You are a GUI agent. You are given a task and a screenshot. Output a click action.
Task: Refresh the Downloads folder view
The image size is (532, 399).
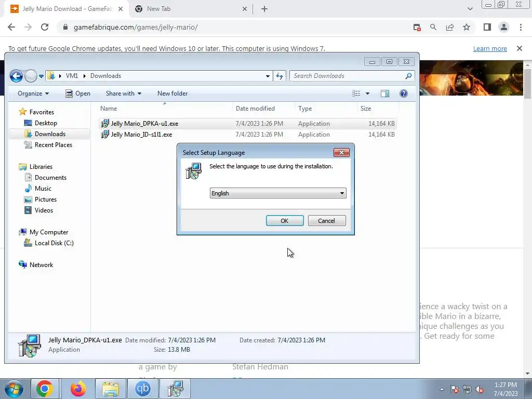[x=279, y=76]
